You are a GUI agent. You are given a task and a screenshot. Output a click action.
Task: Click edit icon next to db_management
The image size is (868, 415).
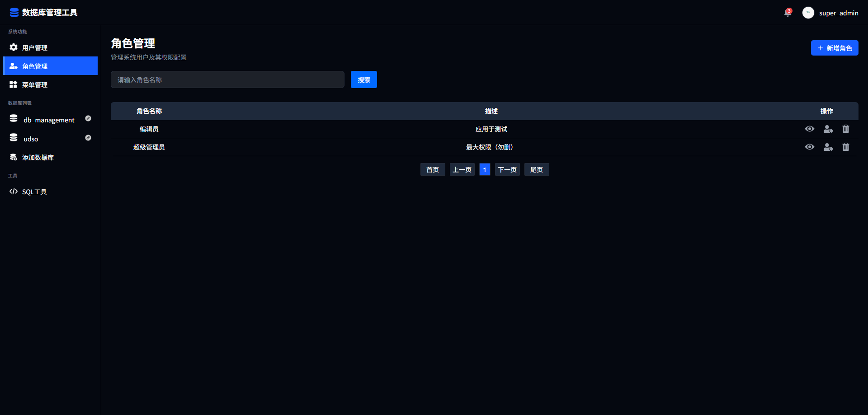[88, 119]
